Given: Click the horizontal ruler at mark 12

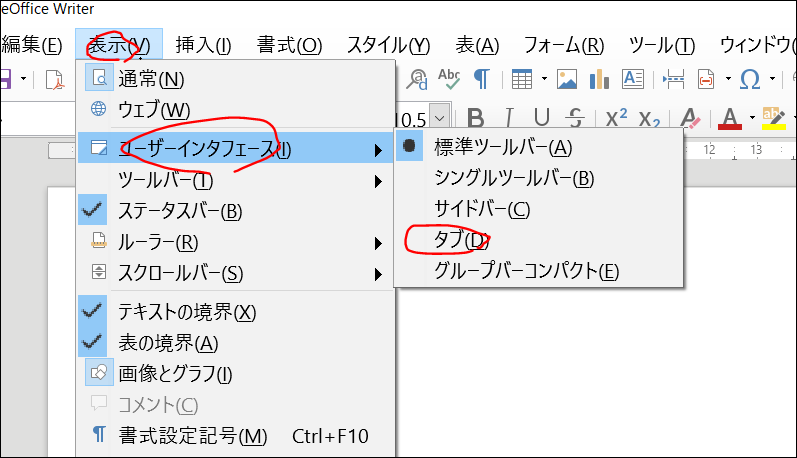Looking at the screenshot, I should click(709, 149).
